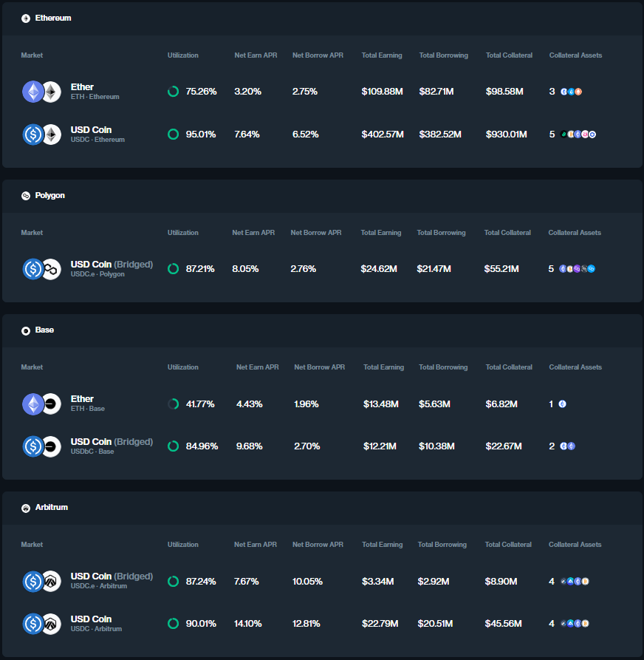Click the 6.52% net borrow APR value

point(306,135)
